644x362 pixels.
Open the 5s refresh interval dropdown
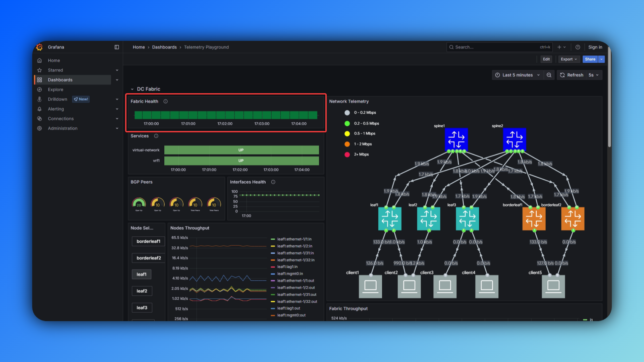pyautogui.click(x=594, y=75)
